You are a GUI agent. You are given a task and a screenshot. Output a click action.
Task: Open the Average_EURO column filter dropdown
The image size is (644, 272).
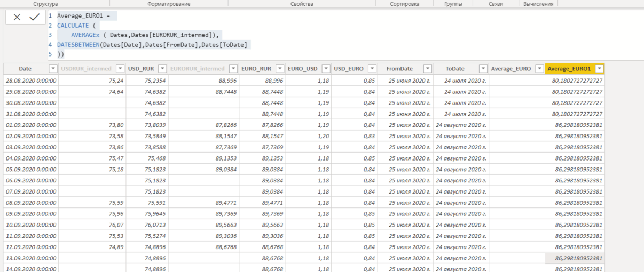click(x=539, y=69)
